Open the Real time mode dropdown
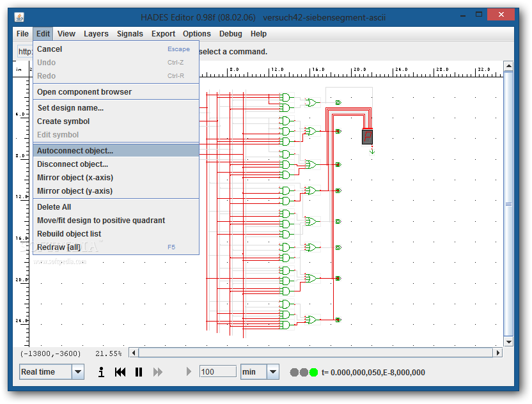 (x=78, y=372)
